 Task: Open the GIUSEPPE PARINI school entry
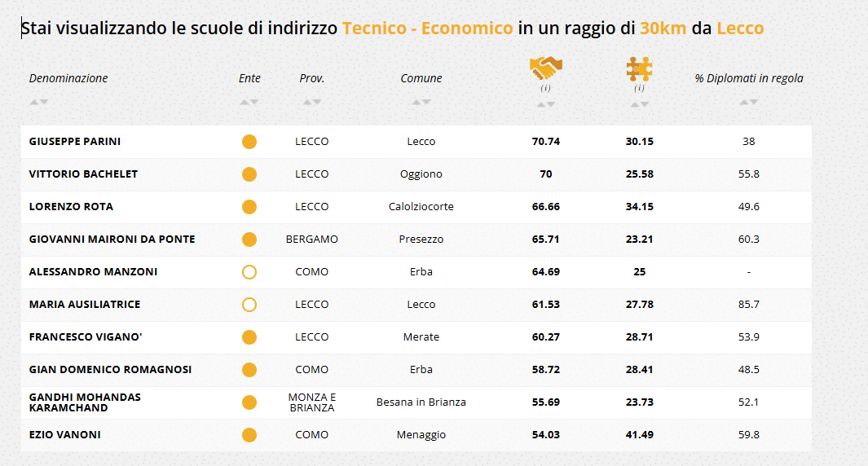[75, 142]
